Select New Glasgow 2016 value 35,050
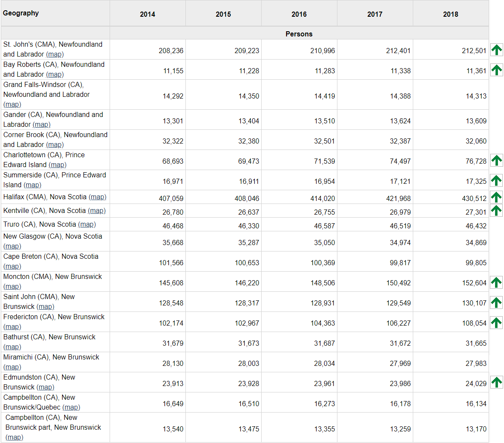 tap(324, 243)
